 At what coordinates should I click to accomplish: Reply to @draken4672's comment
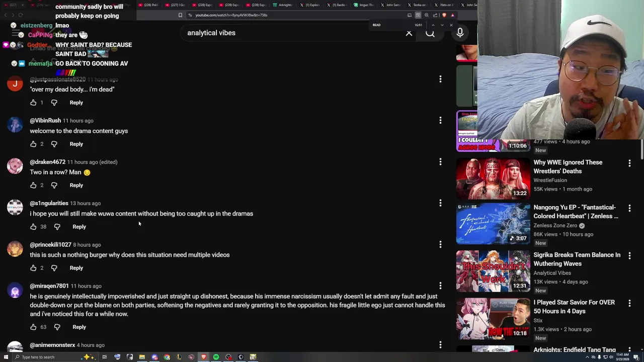(x=76, y=185)
